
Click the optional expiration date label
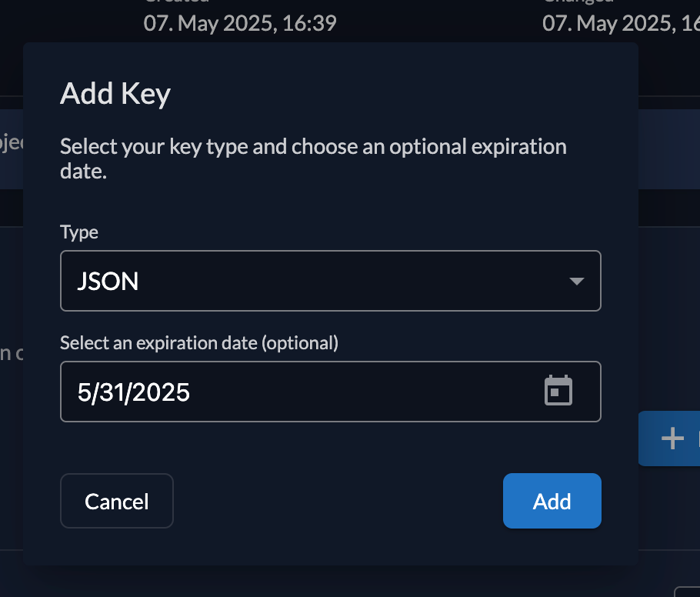[x=199, y=342]
